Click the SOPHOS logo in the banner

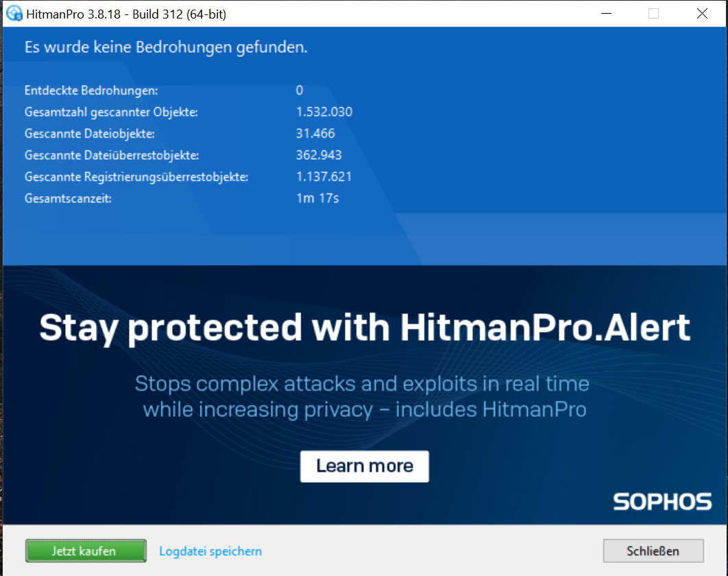(x=663, y=502)
